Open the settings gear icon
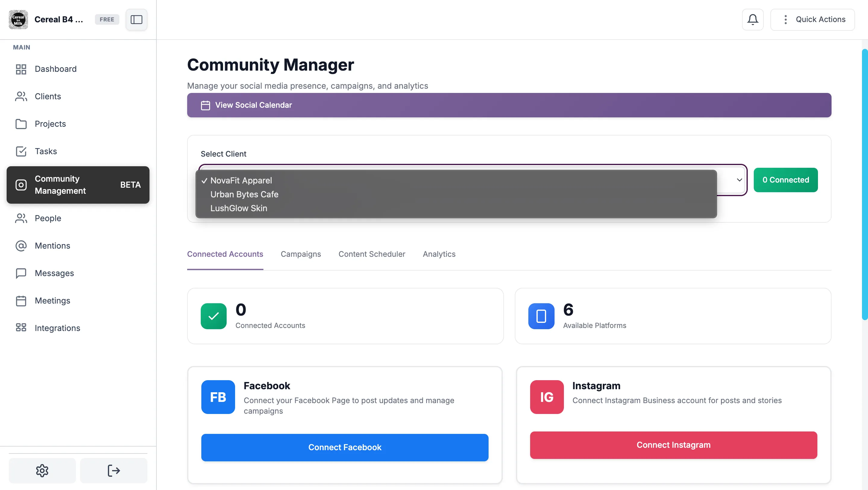 coord(42,470)
